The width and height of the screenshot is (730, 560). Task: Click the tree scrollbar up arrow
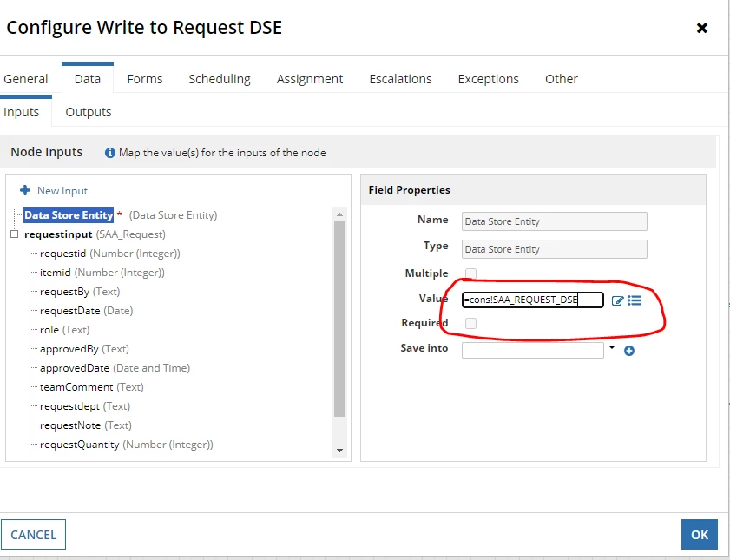339,214
